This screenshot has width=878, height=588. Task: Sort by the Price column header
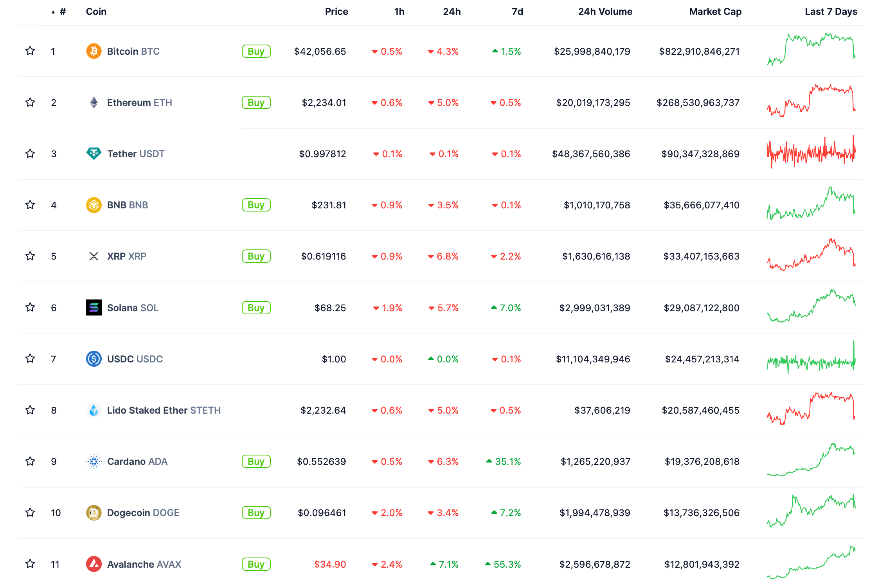point(336,12)
